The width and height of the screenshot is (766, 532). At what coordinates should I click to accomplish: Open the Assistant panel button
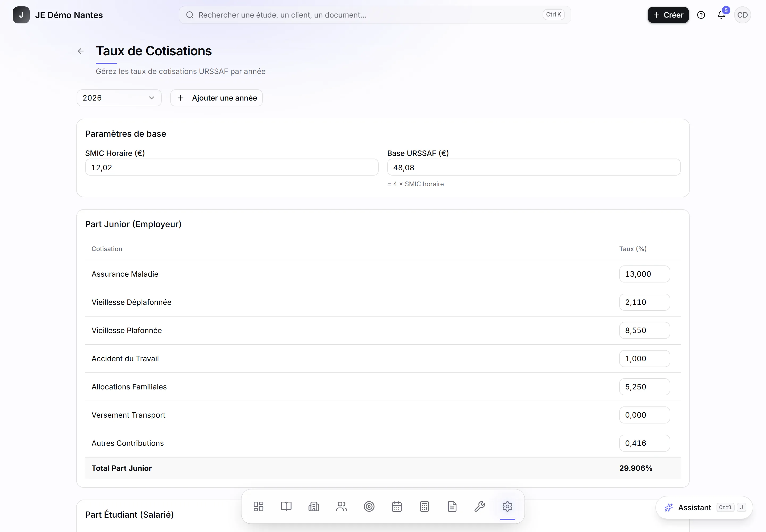(x=704, y=508)
